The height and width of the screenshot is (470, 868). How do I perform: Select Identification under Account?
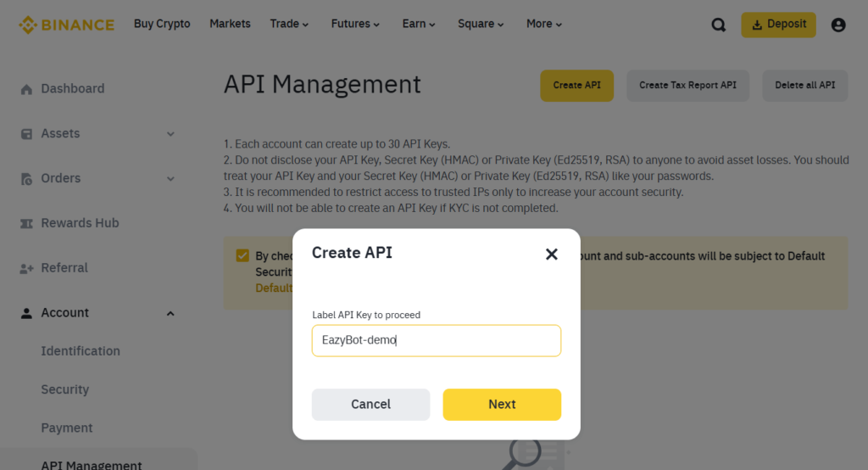(81, 351)
